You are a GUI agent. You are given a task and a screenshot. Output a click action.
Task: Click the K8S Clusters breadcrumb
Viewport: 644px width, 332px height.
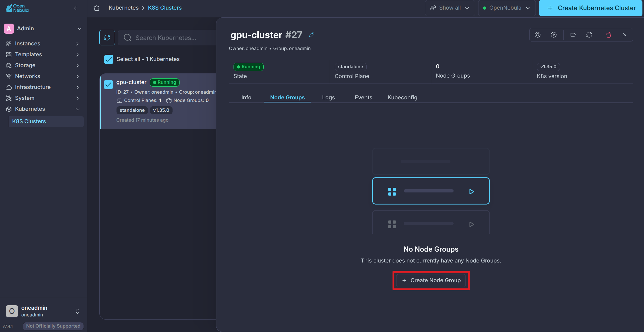(x=165, y=8)
